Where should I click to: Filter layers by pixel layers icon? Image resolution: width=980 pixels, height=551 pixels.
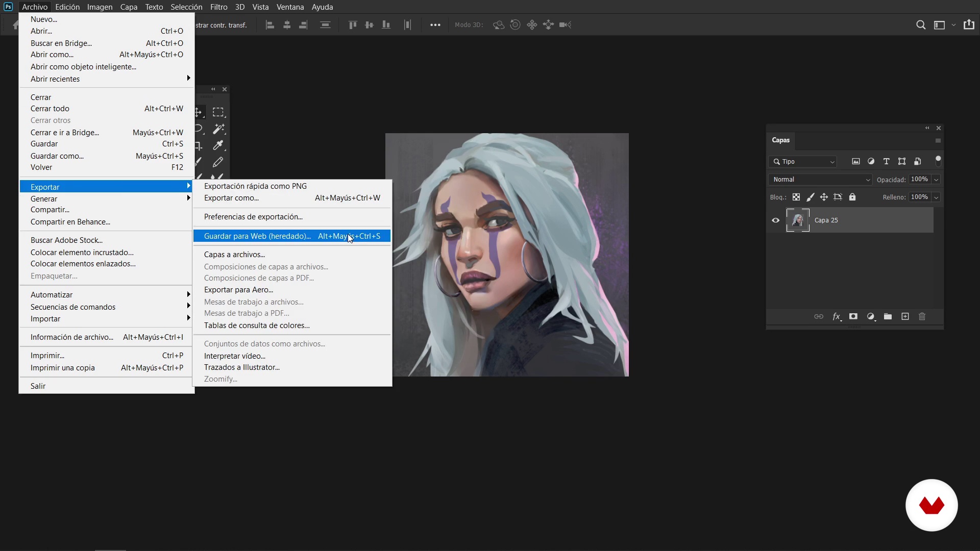pos(856,161)
